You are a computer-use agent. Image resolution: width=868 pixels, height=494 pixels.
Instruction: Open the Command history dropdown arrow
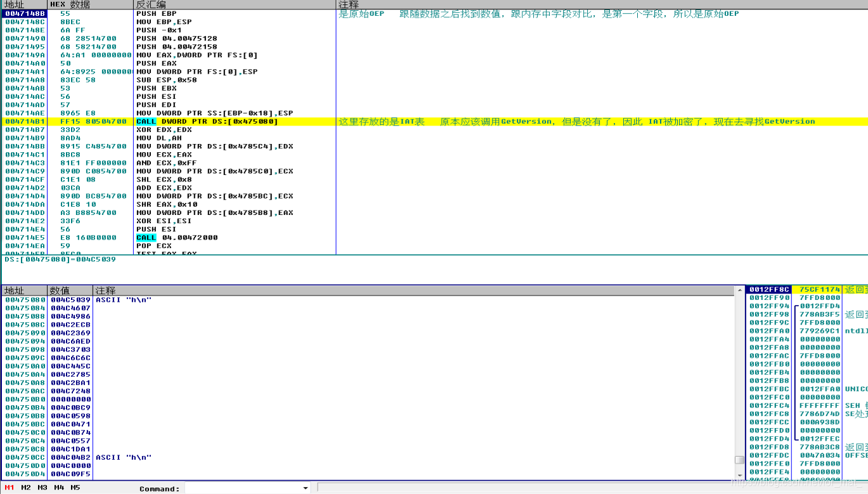coord(306,488)
